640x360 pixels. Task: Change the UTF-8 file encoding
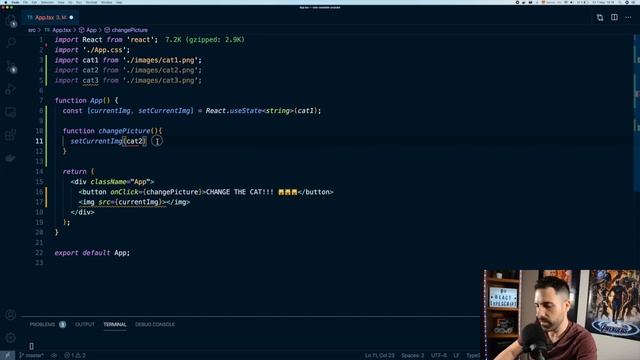(x=439, y=356)
